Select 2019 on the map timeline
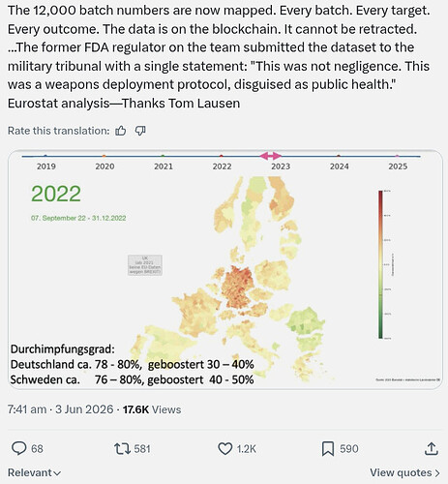Screen dimensions: 448x484 46,166
